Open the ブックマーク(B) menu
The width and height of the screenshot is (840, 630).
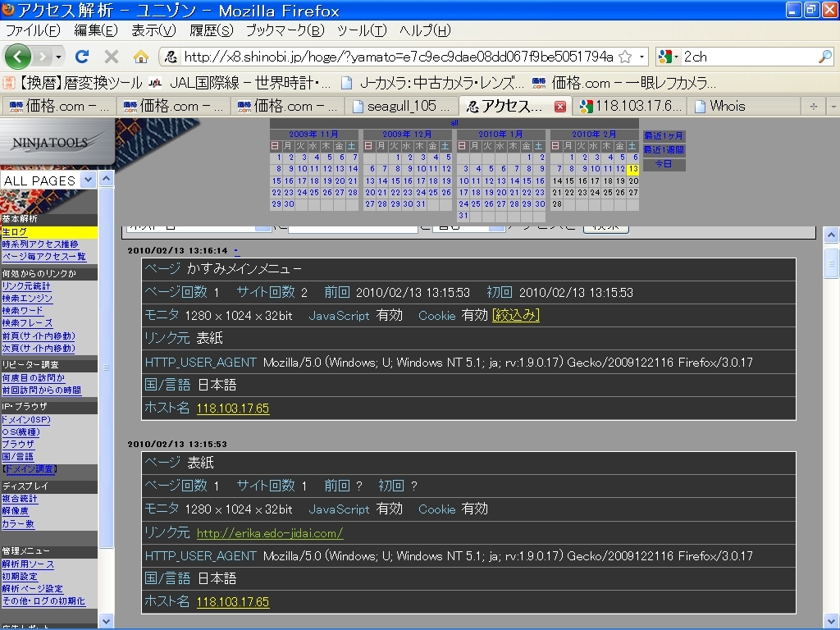pyautogui.click(x=285, y=30)
